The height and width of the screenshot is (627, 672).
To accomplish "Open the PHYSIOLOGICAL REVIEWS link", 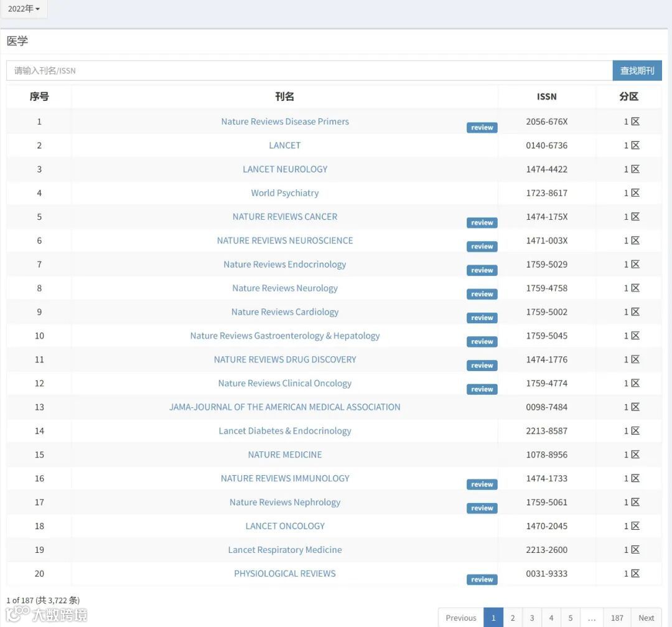I will (x=284, y=573).
